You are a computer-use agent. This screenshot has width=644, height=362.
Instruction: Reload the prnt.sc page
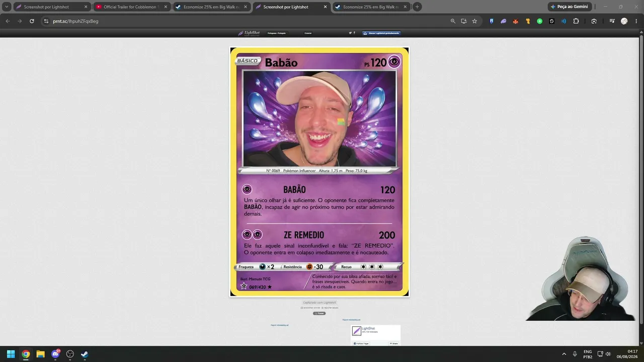coord(32,21)
